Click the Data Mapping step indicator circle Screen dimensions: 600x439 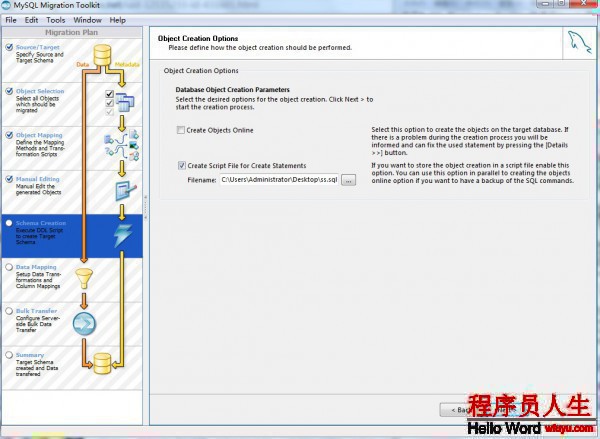coord(9,267)
